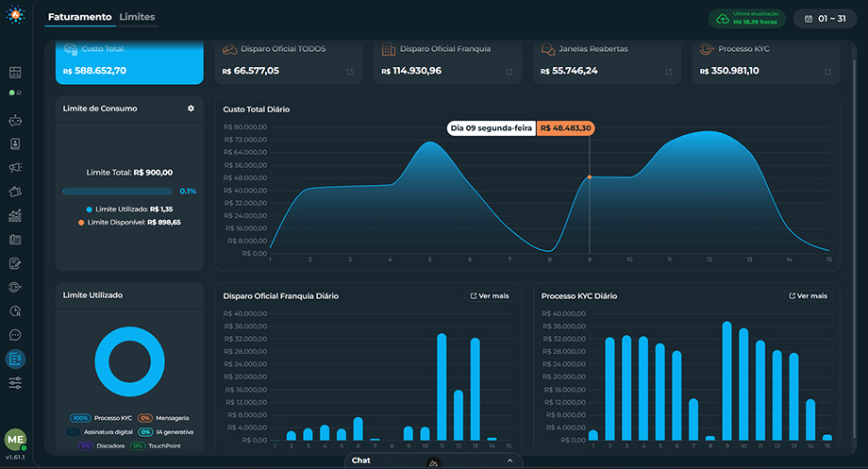Click the Chat bar center logo icon
The height and width of the screenshot is (469, 868).
coord(433,463)
